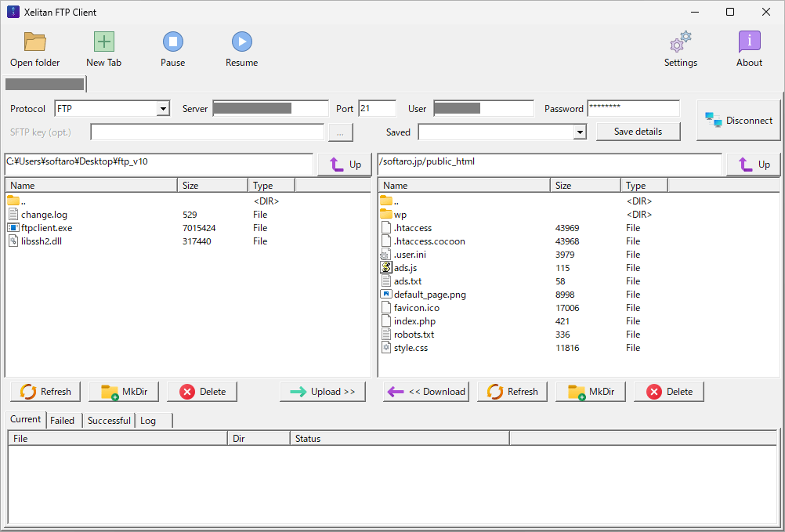
Task: Sort remote files by Size column header
Action: pyautogui.click(x=586, y=186)
